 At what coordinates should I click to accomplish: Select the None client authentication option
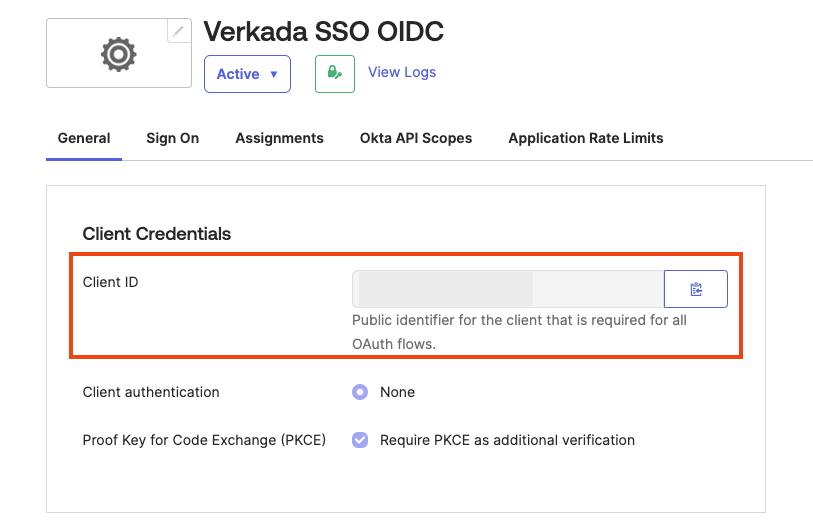pyautogui.click(x=360, y=392)
